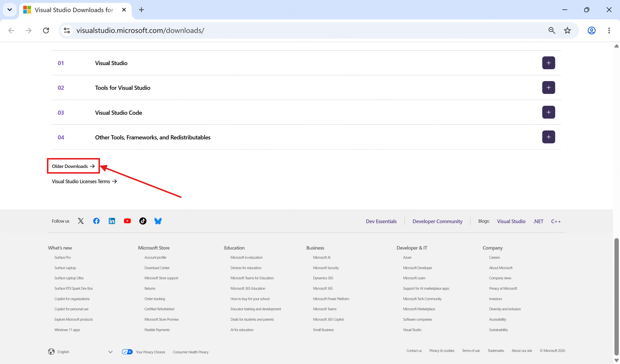Image resolution: width=620 pixels, height=364 pixels.
Task: Open the Careers footer link
Action: pyautogui.click(x=495, y=258)
